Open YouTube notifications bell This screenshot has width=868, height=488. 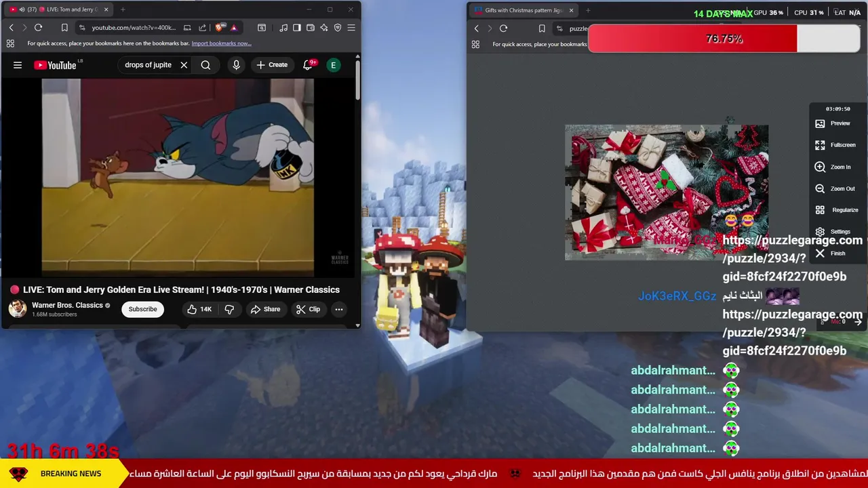(308, 65)
